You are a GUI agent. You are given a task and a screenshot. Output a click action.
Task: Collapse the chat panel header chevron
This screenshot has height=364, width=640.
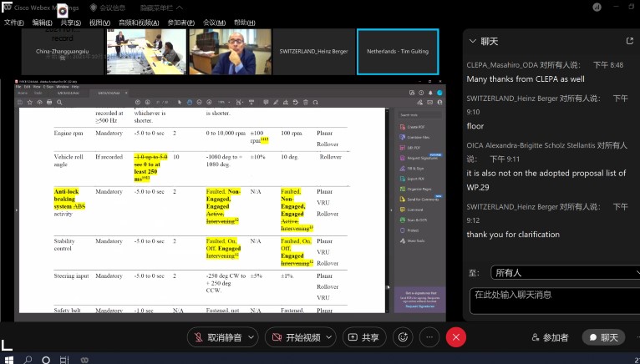472,41
